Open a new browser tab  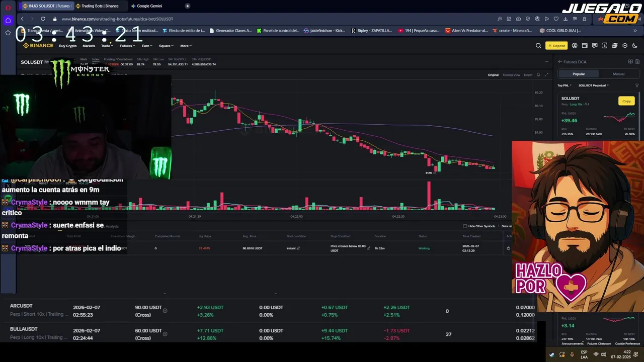[x=188, y=6]
